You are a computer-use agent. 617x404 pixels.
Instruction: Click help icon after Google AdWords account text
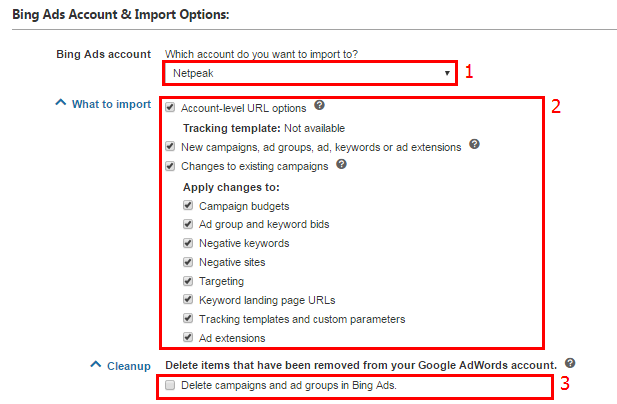[x=570, y=362]
